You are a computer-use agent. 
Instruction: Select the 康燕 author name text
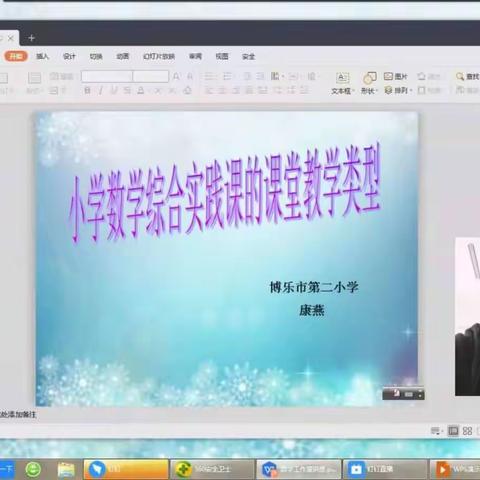(312, 310)
